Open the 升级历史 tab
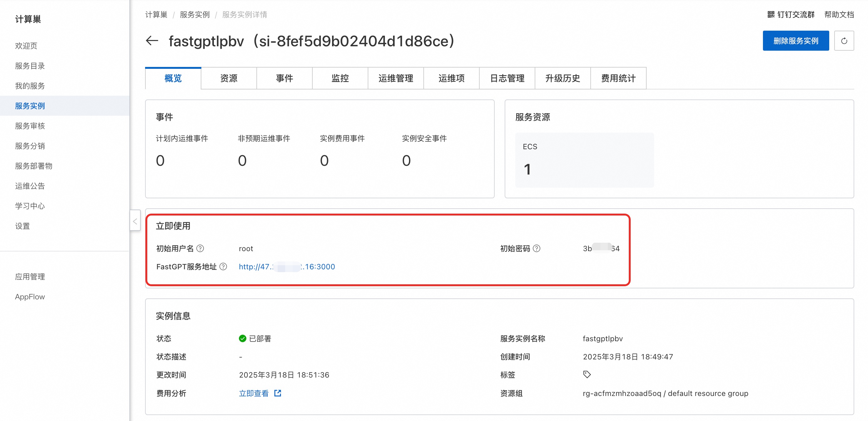Screen dimensions: 868x421 563,78
